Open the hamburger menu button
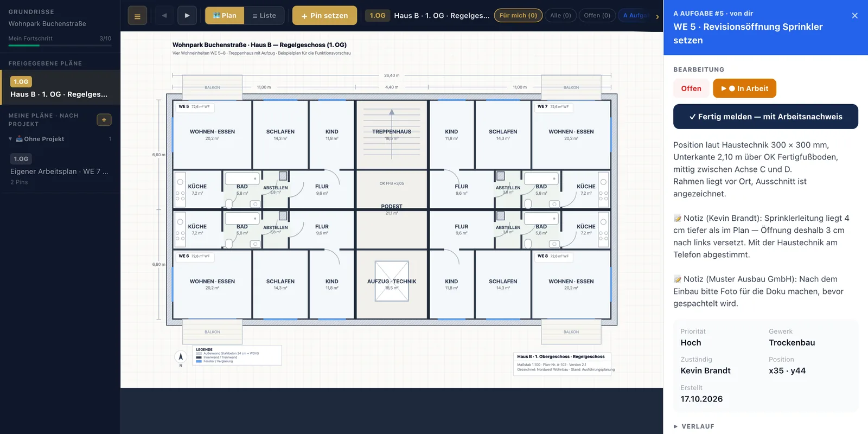The height and width of the screenshot is (434, 868). (x=137, y=16)
